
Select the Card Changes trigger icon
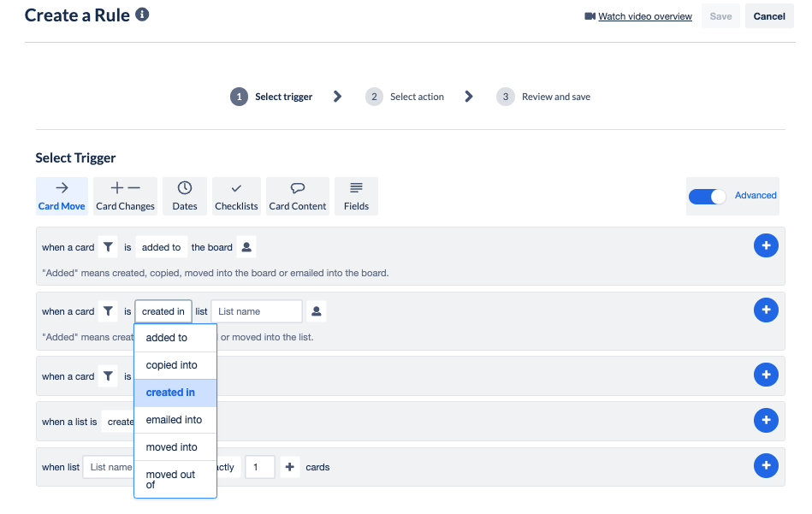pyautogui.click(x=125, y=196)
